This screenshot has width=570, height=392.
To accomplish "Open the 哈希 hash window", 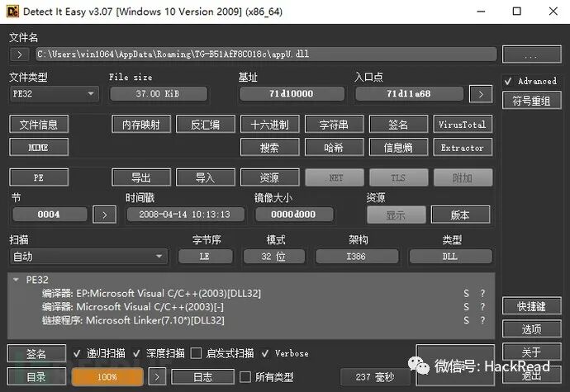I will coord(334,148).
